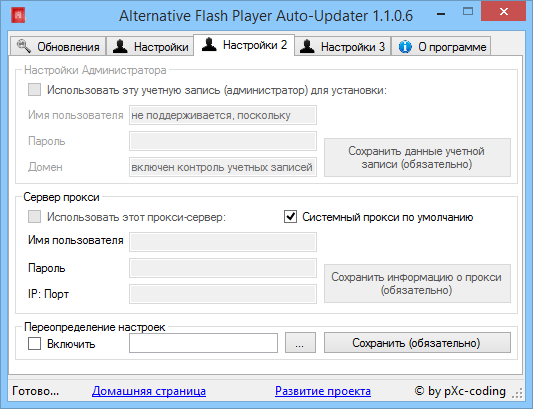This screenshot has height=409, width=533.
Task: Enable Использовать этот прокси-сервер checkbox
Action: 34,217
